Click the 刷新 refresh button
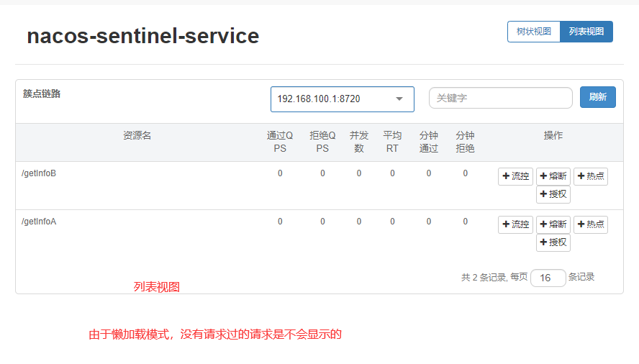 click(598, 97)
